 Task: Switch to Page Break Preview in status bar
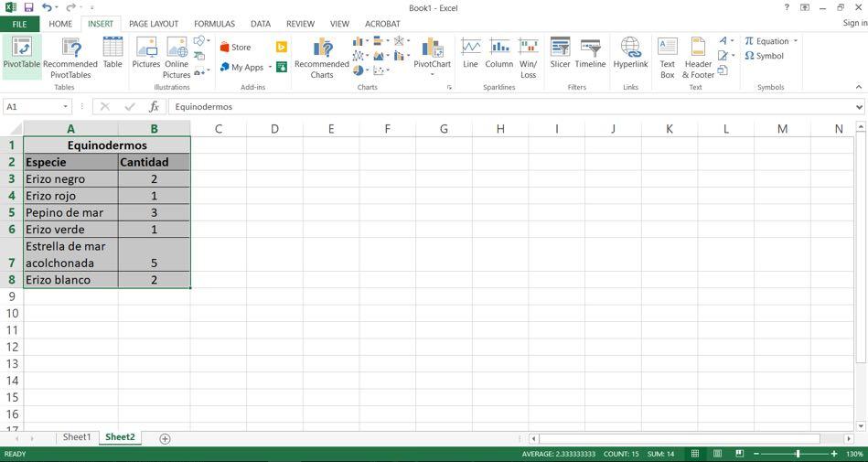(738, 454)
